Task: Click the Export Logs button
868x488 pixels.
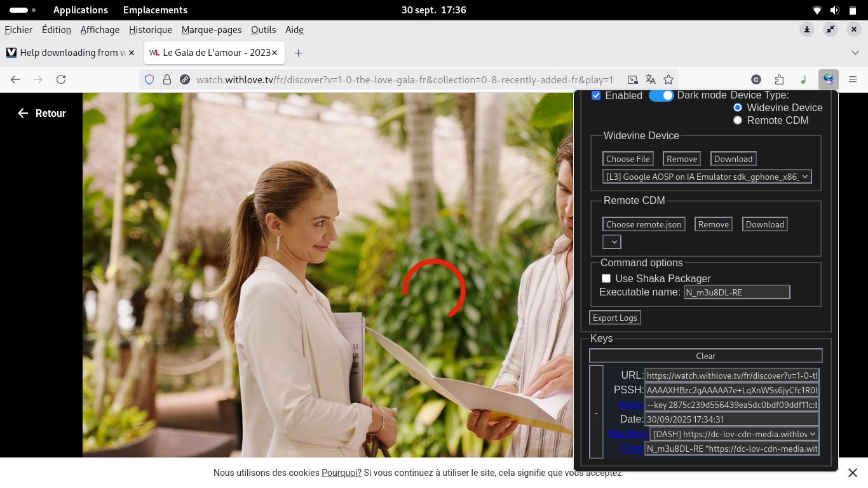Action: (615, 318)
